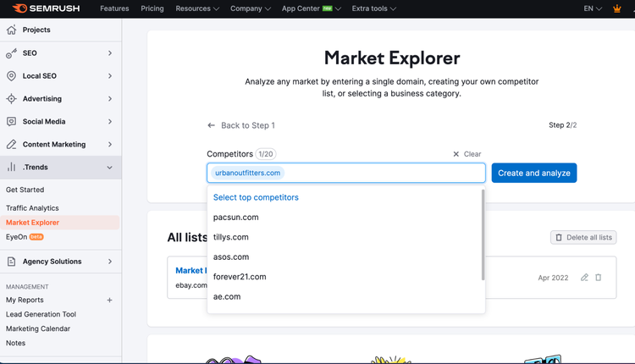Screen dimensions: 635x364
Task: Click the .Trends bar chart icon
Action: coord(11,167)
